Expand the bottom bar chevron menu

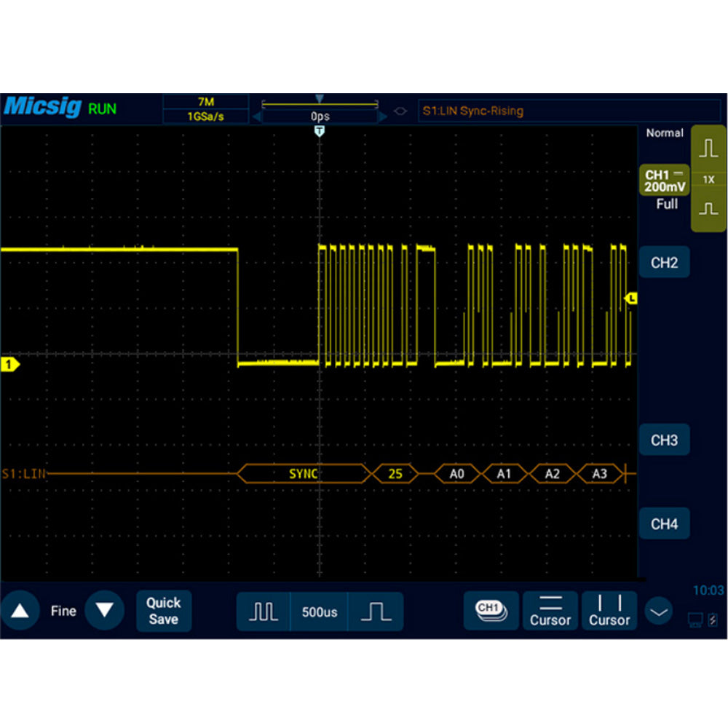tap(660, 612)
